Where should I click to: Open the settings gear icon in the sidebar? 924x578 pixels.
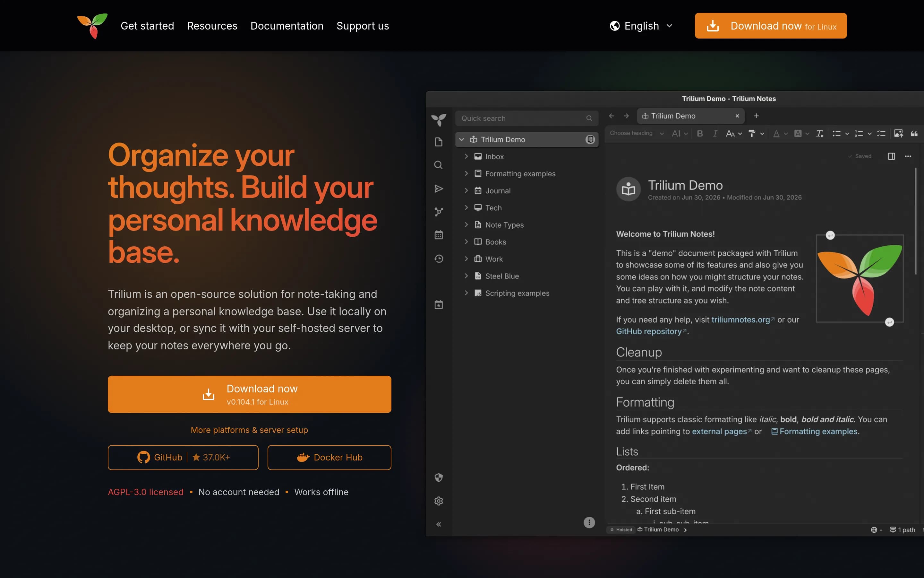coord(439,501)
